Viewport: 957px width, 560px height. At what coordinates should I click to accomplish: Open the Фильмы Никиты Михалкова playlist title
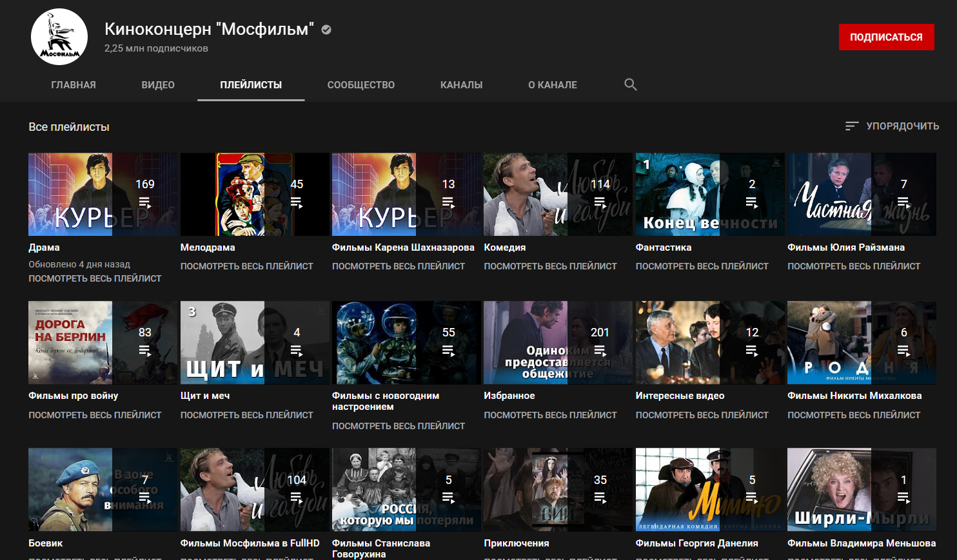point(854,396)
